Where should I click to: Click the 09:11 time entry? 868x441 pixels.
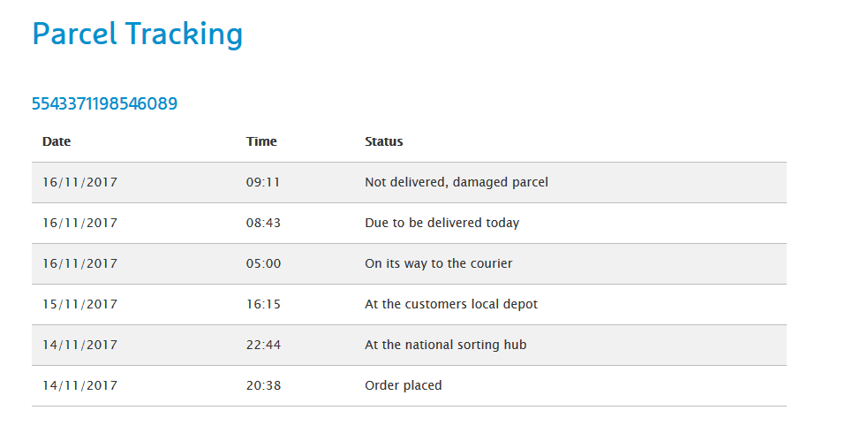click(263, 183)
